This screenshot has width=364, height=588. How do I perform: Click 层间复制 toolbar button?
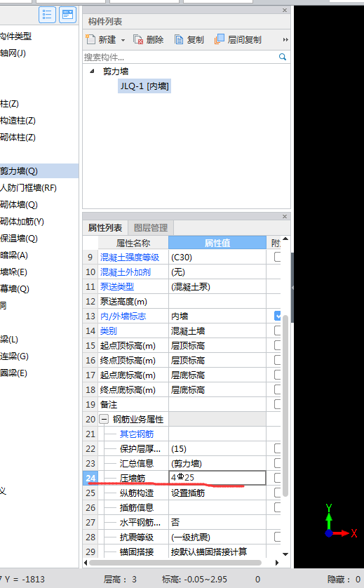point(238,39)
